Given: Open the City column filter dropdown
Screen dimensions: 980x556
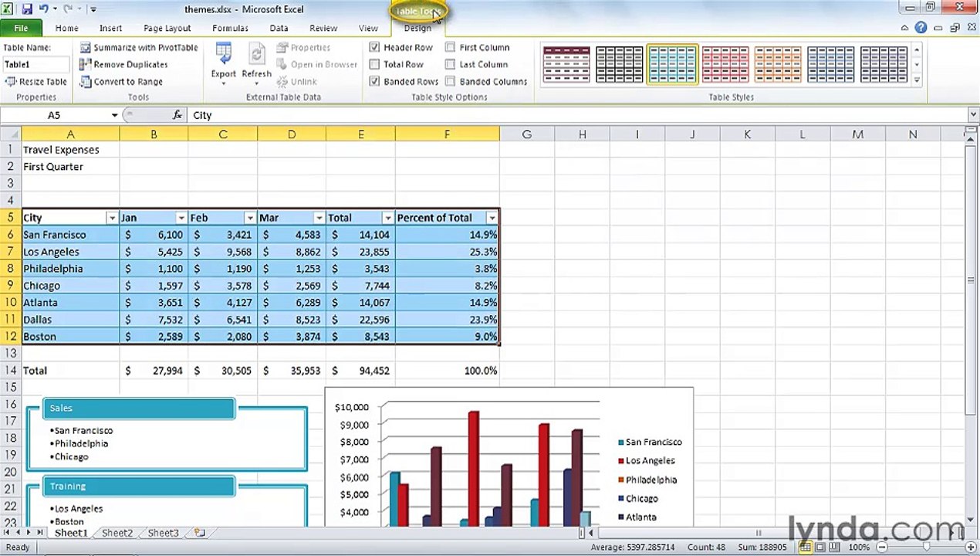Looking at the screenshot, I should [112, 219].
